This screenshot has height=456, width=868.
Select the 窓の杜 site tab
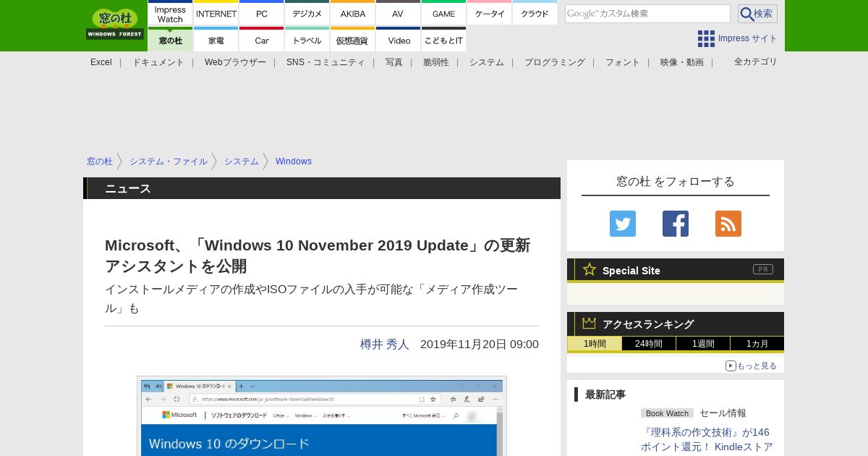point(170,40)
